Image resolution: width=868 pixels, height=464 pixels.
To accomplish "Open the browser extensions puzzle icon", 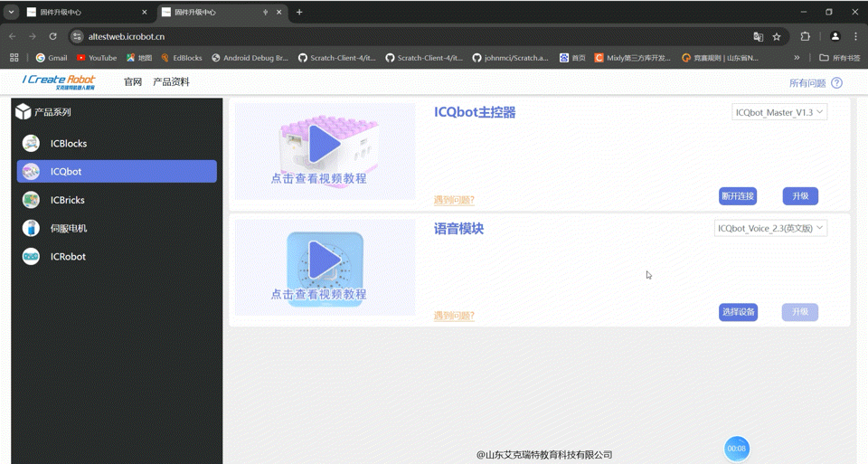I will click(806, 36).
